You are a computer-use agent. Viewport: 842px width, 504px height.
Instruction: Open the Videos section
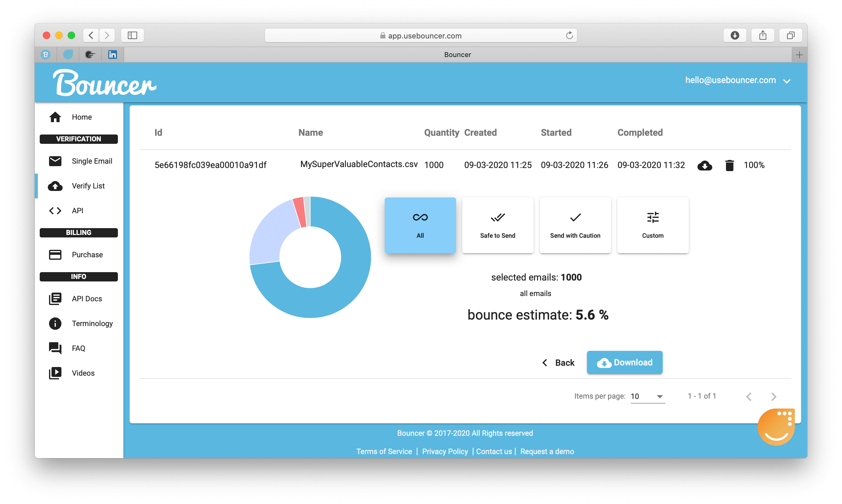pos(83,373)
